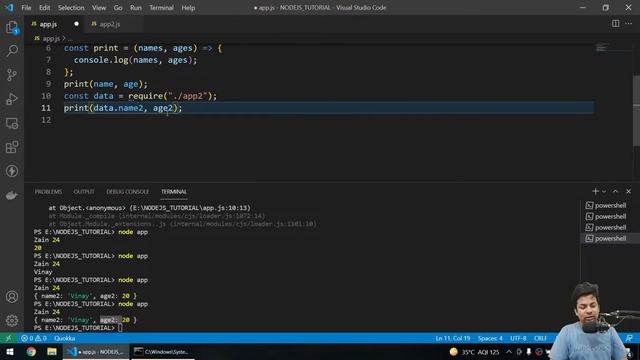Create a new terminal with plus icon
Image resolution: width=640 pixels, height=360 pixels.
[595, 191]
